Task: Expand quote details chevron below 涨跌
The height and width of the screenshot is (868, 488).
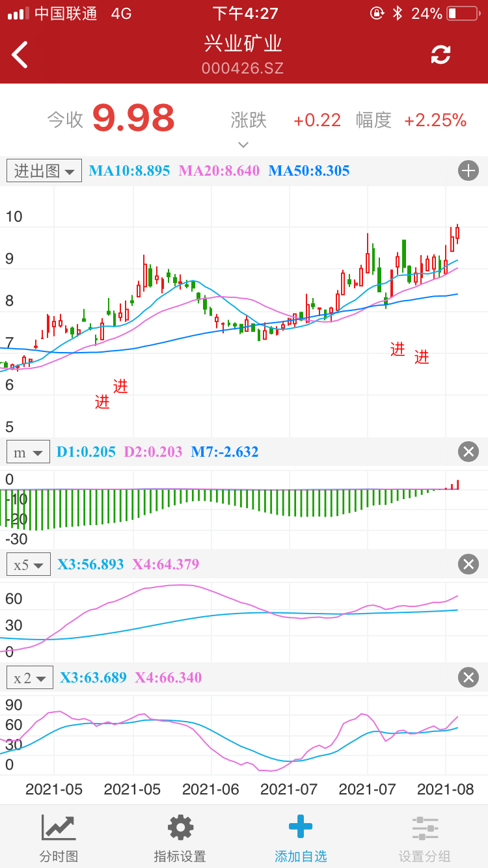Action: click(x=243, y=144)
